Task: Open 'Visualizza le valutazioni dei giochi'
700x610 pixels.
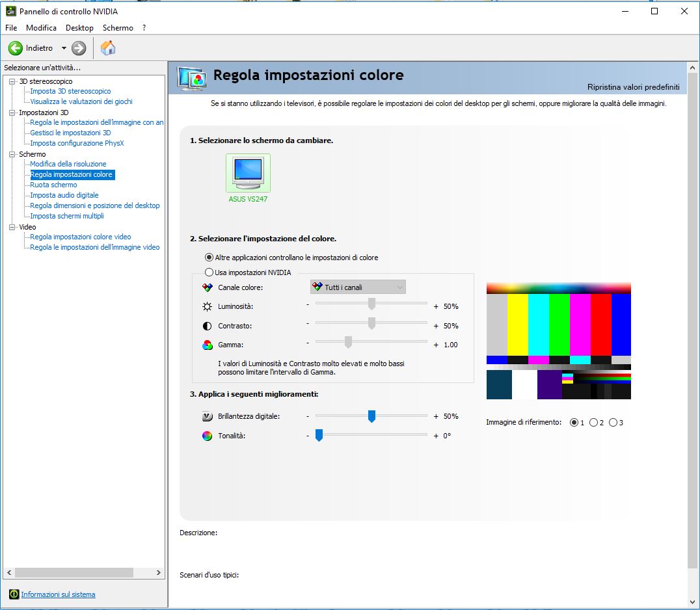Action: click(81, 101)
